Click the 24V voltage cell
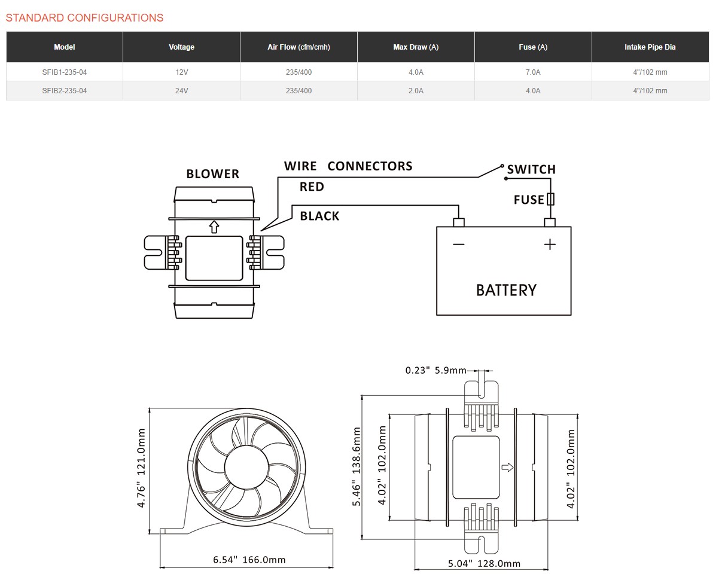 point(181,91)
